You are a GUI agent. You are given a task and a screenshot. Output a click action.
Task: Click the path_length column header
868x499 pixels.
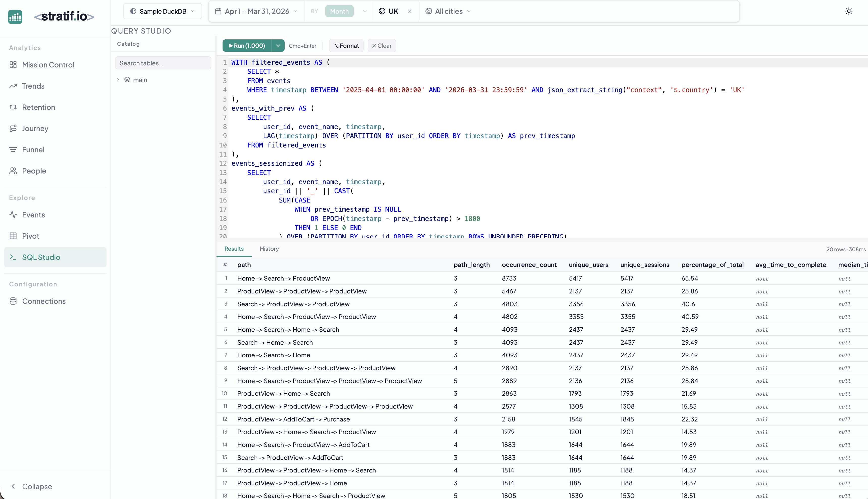coord(472,265)
